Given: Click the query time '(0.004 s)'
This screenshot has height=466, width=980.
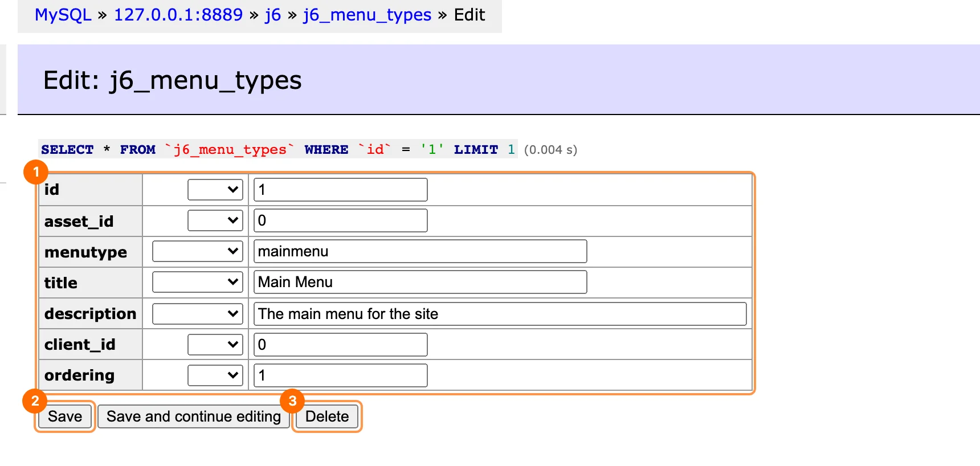Looking at the screenshot, I should coord(550,150).
